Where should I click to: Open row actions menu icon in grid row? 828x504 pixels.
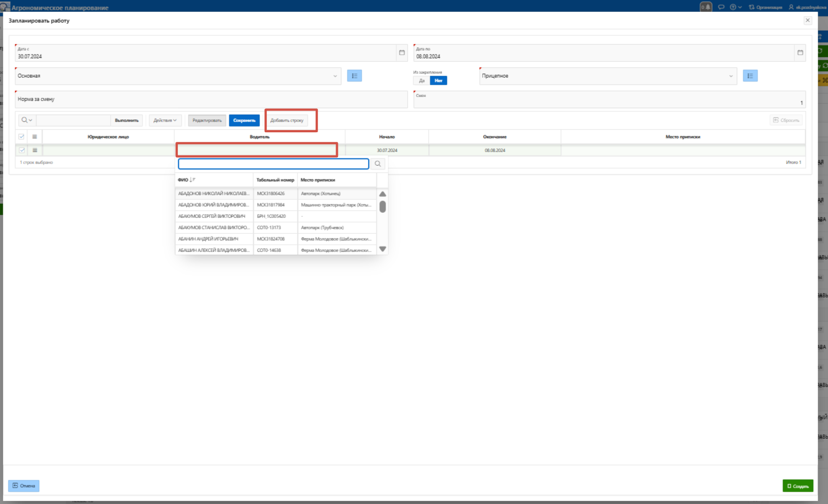35,150
